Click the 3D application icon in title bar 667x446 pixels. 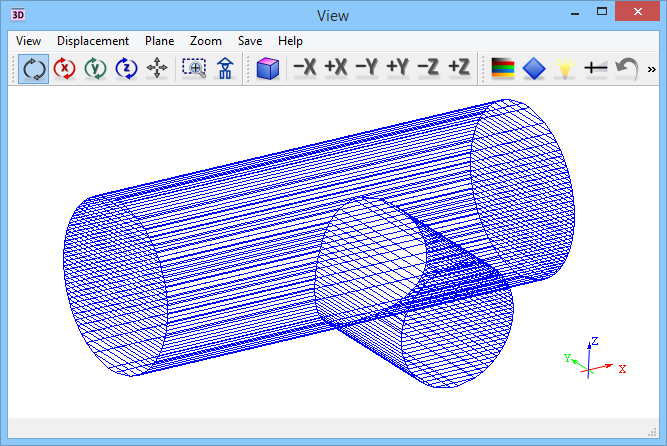[18, 14]
